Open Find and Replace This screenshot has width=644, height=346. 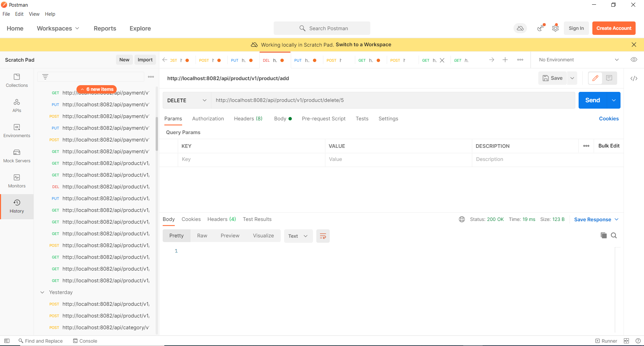pyautogui.click(x=41, y=341)
